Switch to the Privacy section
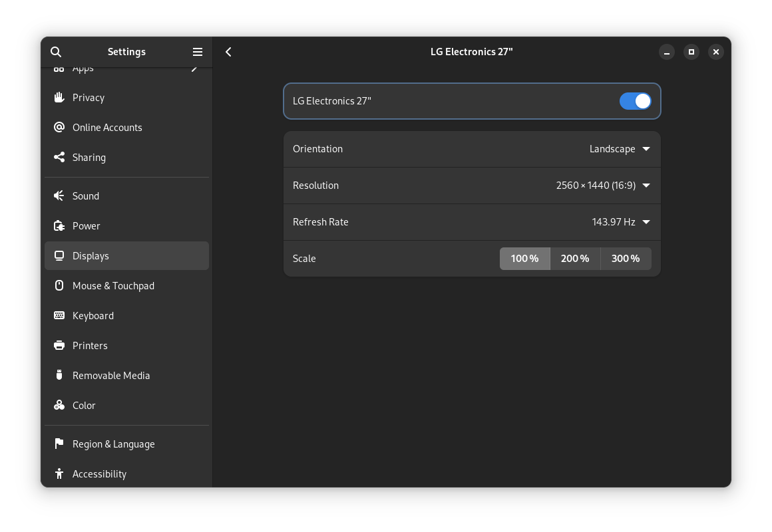This screenshot has width=772, height=532. tap(89, 97)
